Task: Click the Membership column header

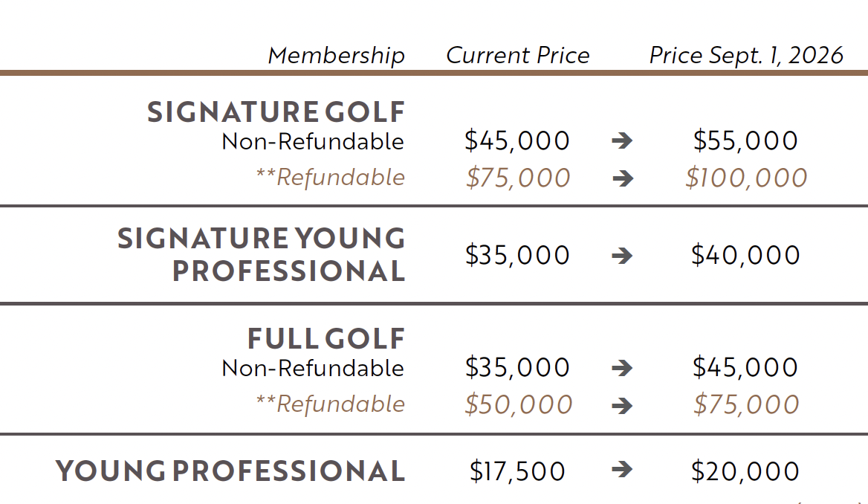Action: pos(337,56)
